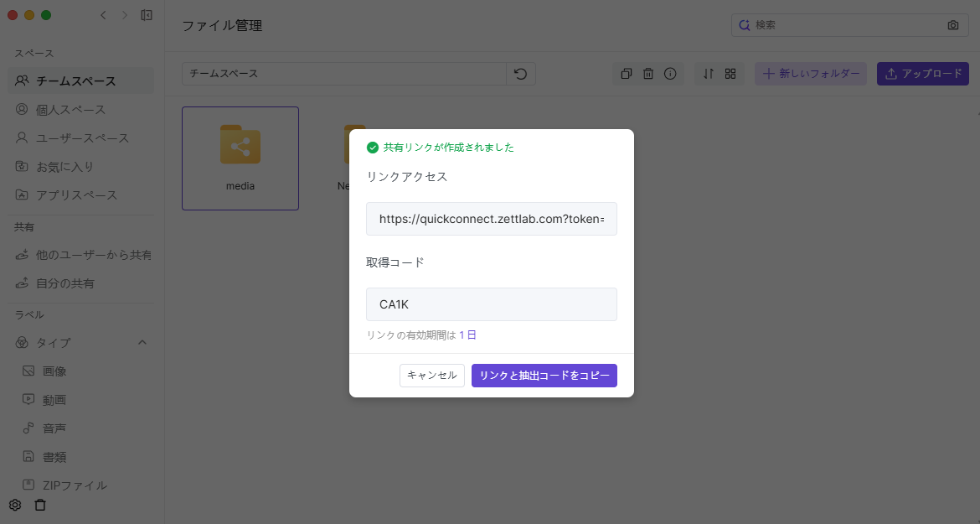Go back with the left chevron
The image size is (980, 524).
103,15
